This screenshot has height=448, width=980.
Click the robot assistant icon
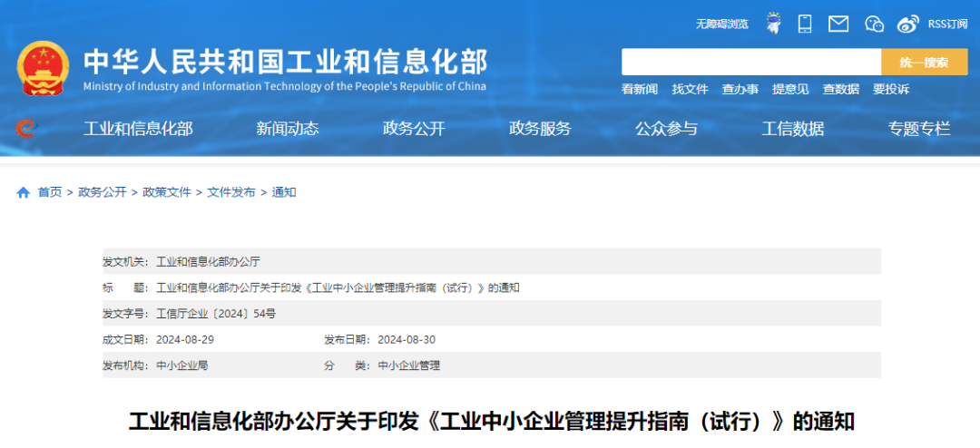[773, 24]
